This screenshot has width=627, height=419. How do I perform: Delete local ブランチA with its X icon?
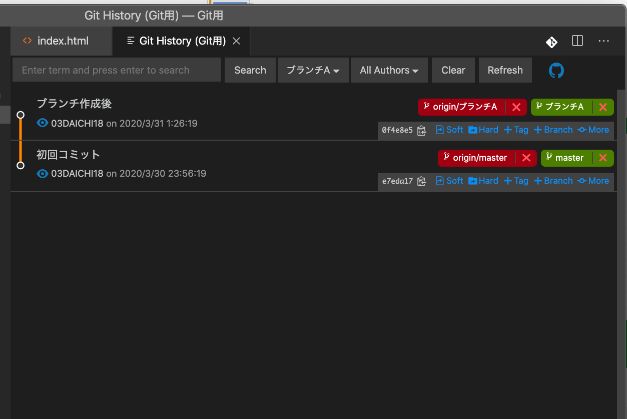[603, 107]
